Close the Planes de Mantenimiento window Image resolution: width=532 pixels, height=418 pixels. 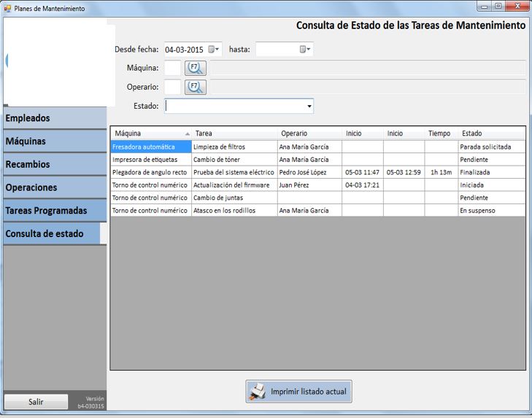tap(517, 6)
